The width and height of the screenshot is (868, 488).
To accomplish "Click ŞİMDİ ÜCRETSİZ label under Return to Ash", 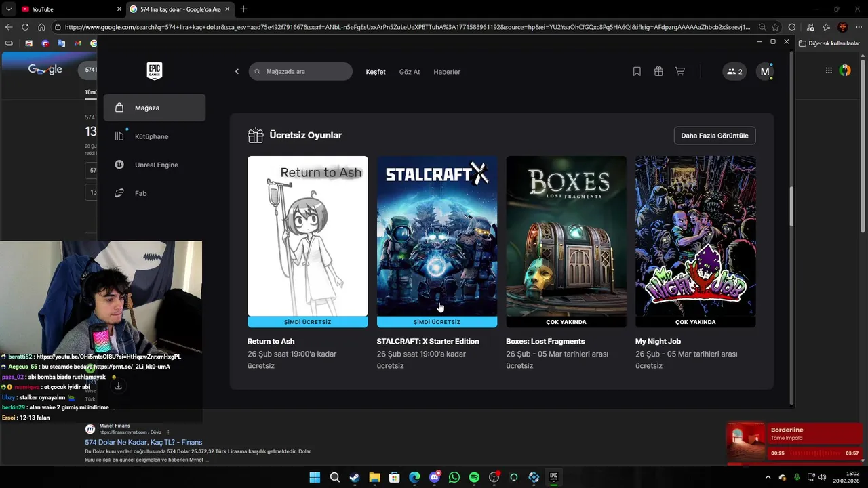I will point(308,322).
